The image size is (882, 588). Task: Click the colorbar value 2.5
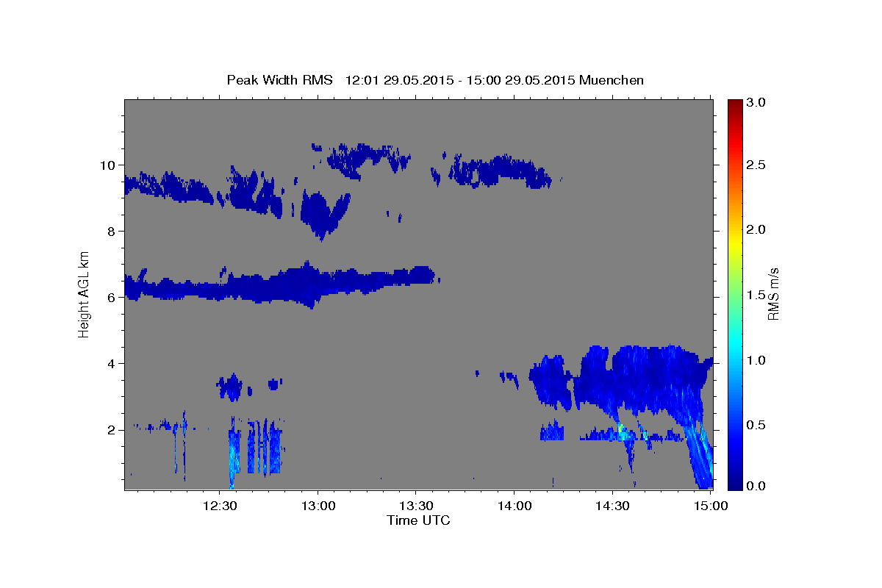point(757,165)
